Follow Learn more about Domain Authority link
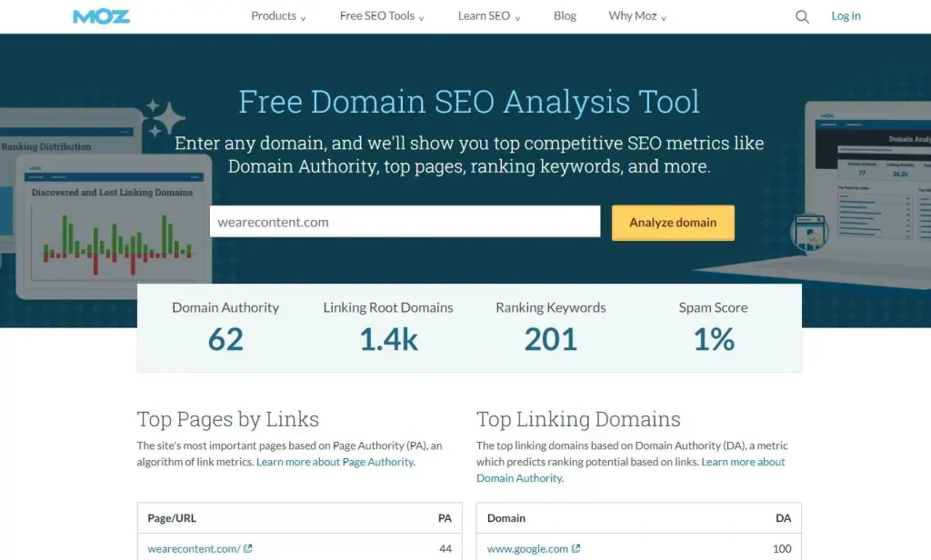The image size is (931, 560). (631, 470)
